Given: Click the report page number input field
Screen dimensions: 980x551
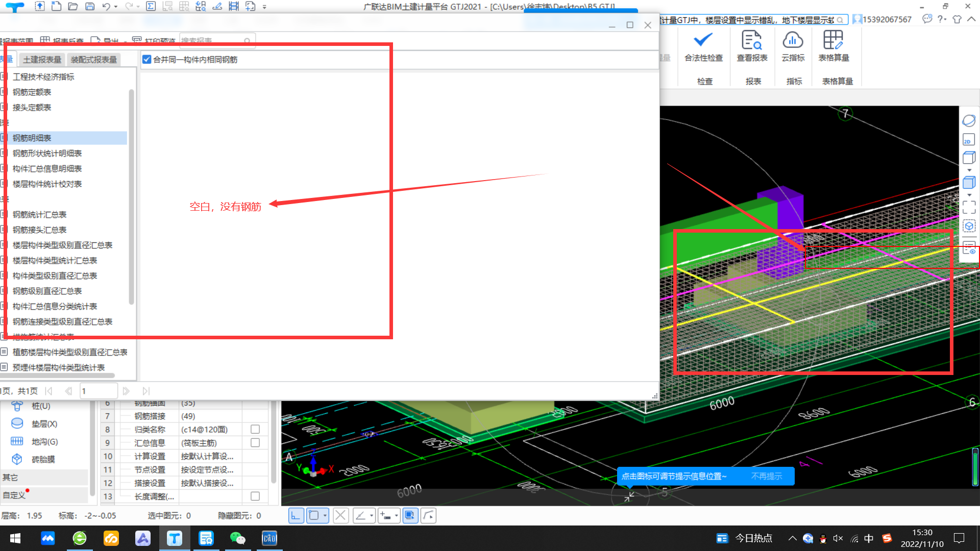Looking at the screenshot, I should coord(99,391).
